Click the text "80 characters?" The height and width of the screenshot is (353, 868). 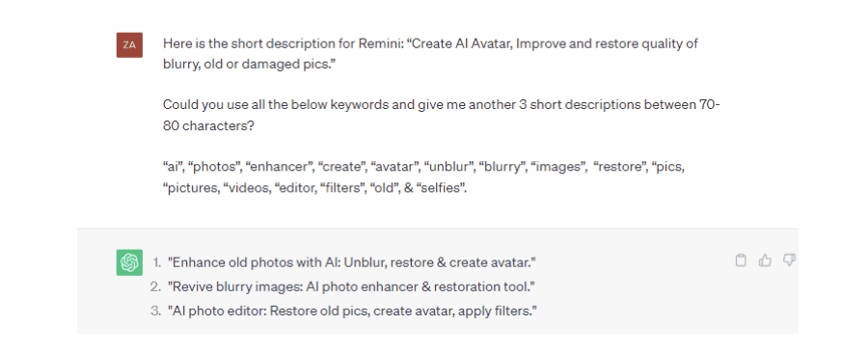(208, 125)
